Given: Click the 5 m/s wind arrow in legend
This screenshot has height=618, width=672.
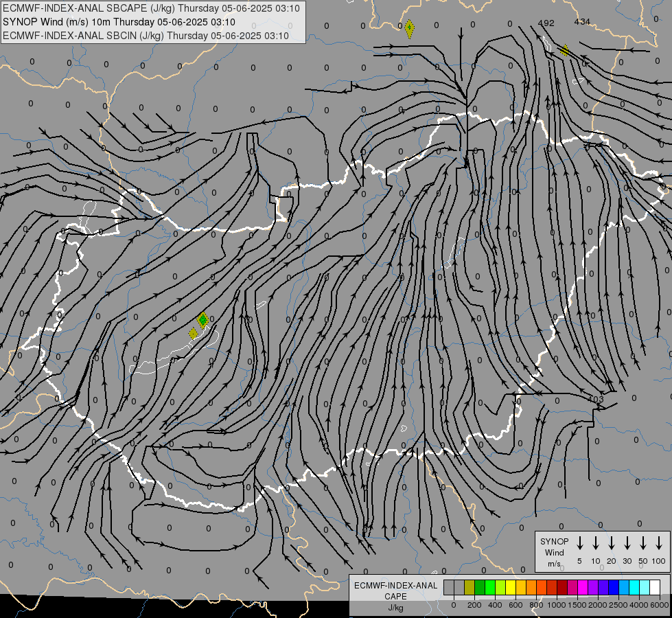Looking at the screenshot, I should [579, 542].
